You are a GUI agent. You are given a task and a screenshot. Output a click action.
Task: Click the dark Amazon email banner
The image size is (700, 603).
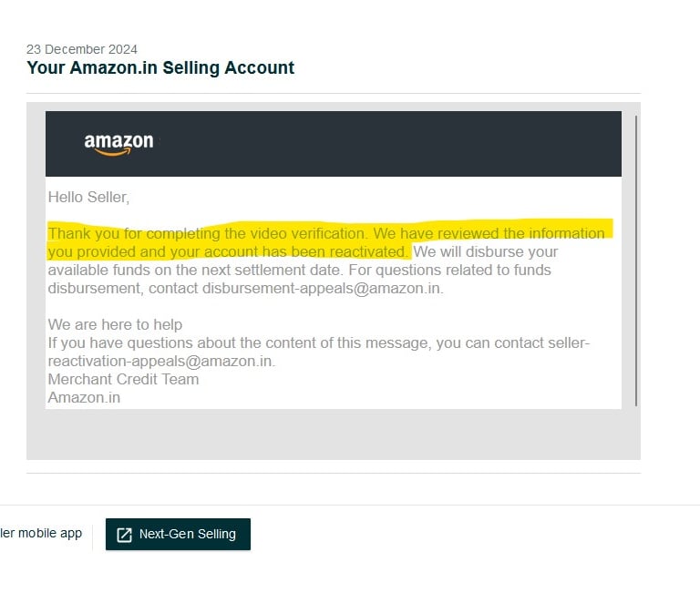point(333,144)
